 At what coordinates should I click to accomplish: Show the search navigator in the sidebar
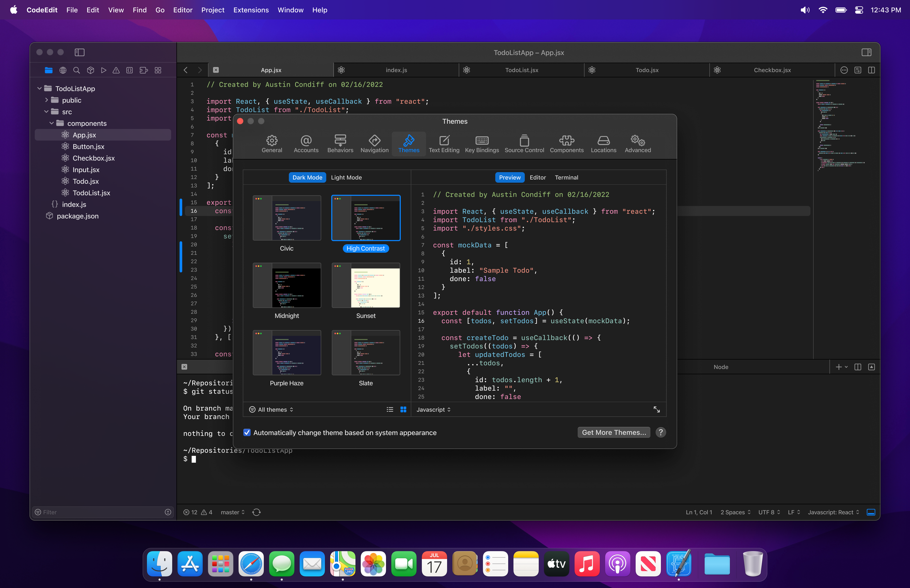coord(76,70)
